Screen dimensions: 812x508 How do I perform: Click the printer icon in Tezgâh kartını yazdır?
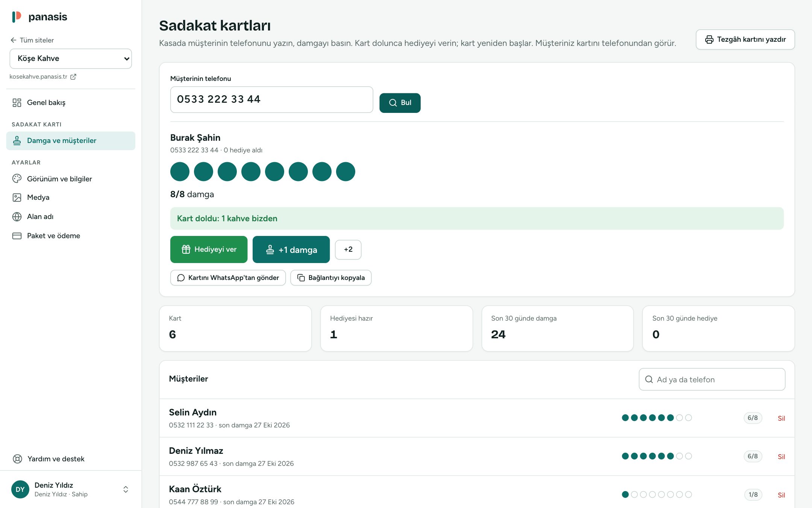709,40
